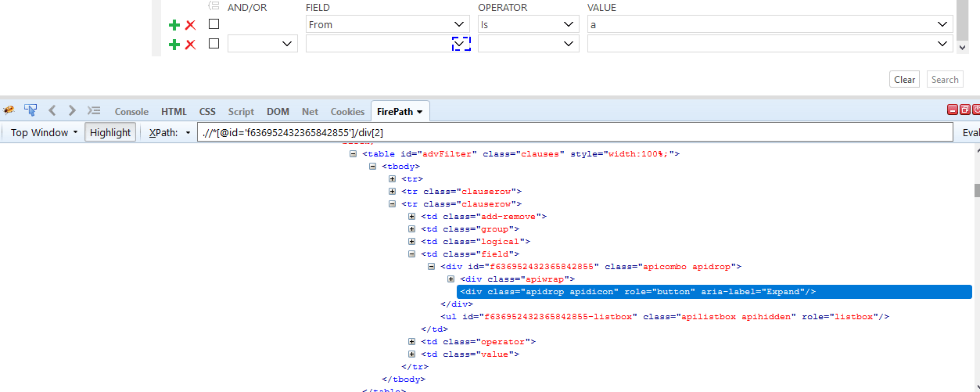
Task: Select the highlighted div class="apidrop apidicon" line
Action: (x=714, y=292)
